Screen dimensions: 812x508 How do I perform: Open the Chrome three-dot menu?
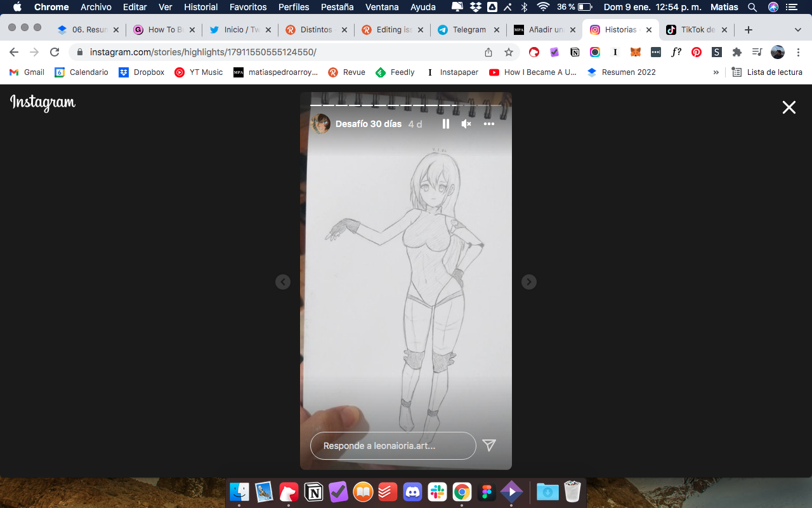click(798, 52)
